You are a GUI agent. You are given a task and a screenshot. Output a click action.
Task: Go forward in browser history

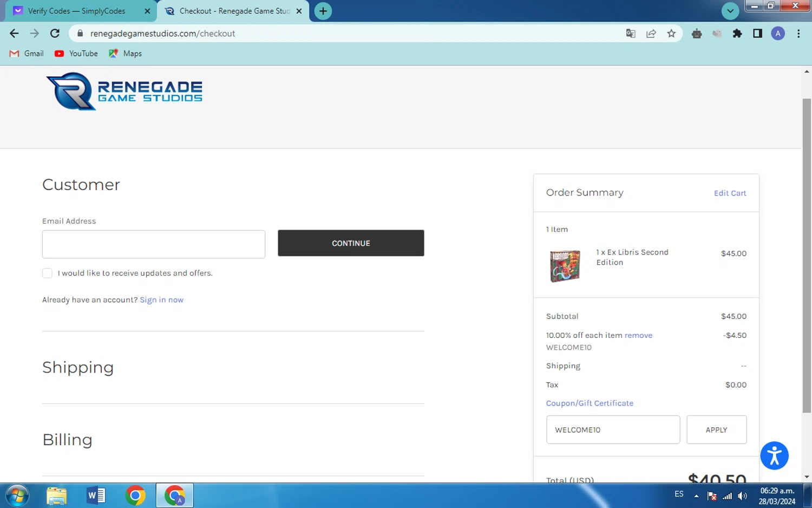coord(35,34)
